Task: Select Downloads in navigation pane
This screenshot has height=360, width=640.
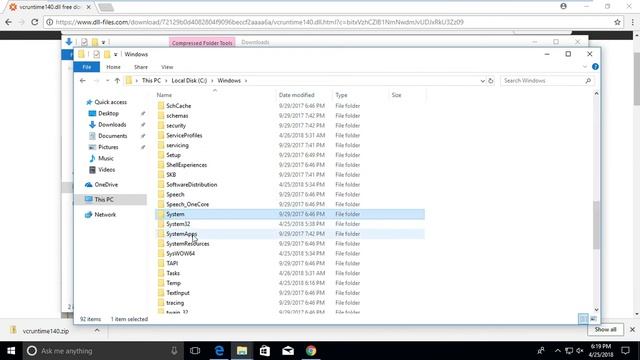Action: click(112, 124)
